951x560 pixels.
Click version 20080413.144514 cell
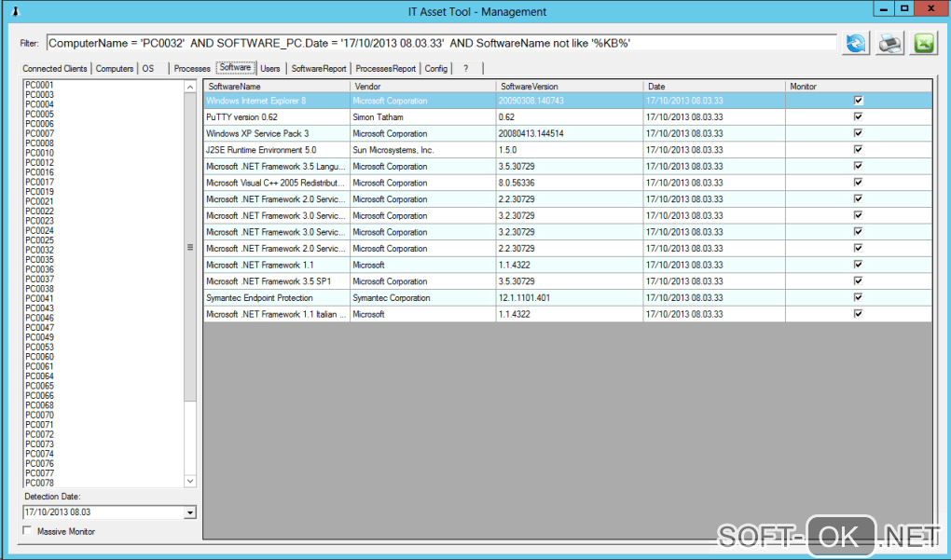click(569, 133)
